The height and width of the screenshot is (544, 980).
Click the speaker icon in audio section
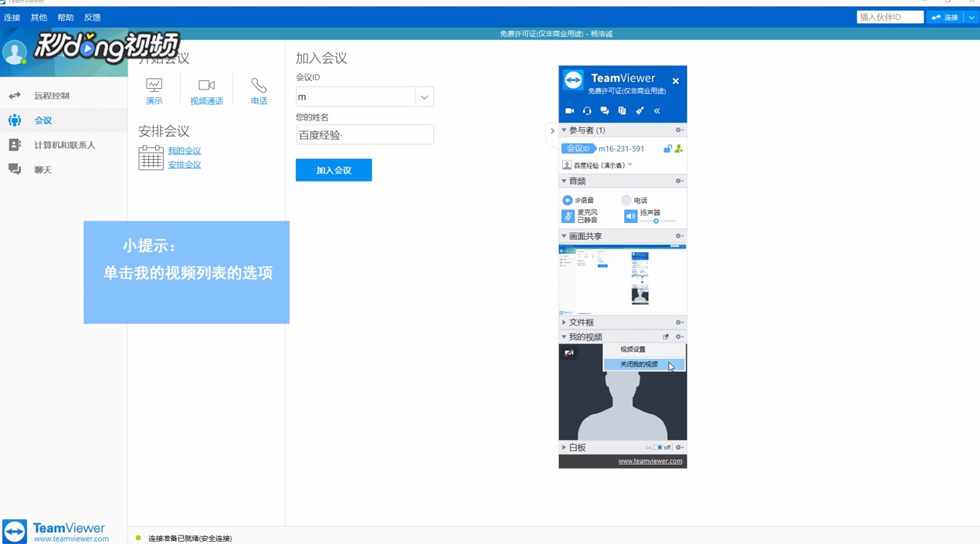(631, 217)
